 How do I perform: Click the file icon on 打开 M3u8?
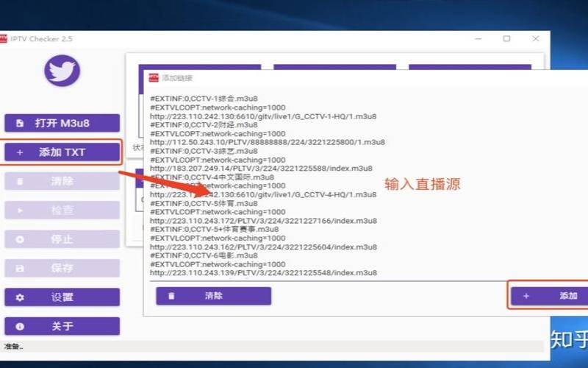(x=20, y=123)
